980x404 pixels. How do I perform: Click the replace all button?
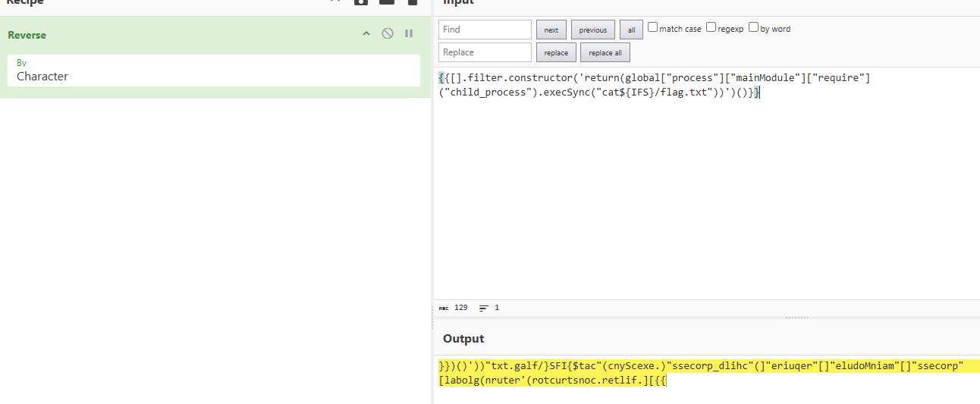pyautogui.click(x=605, y=53)
